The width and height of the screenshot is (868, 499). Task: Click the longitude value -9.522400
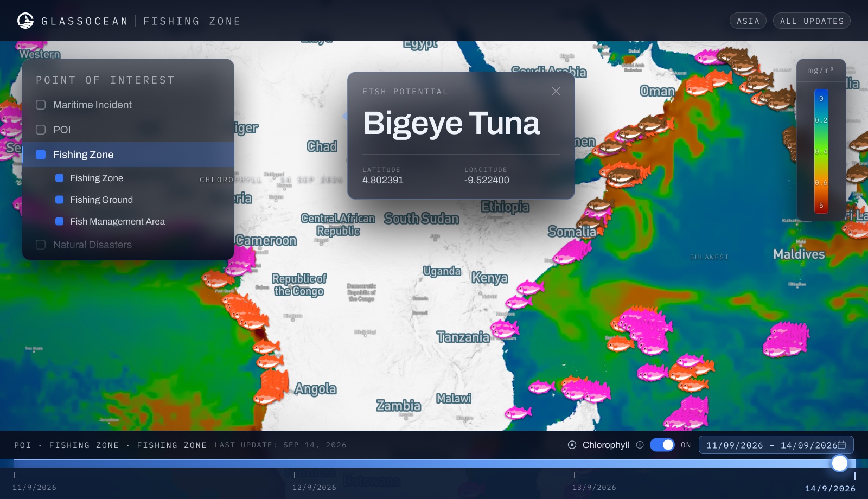pos(487,180)
